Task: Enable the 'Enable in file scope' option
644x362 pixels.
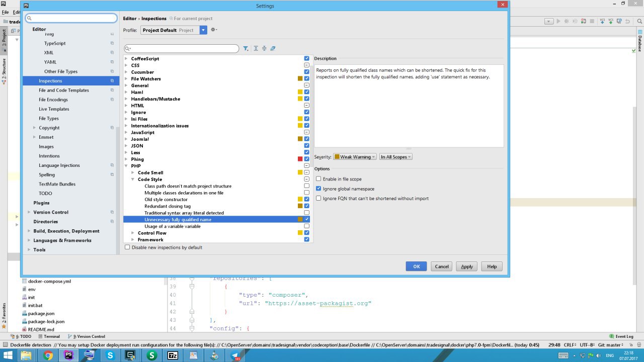Action: coord(318,179)
